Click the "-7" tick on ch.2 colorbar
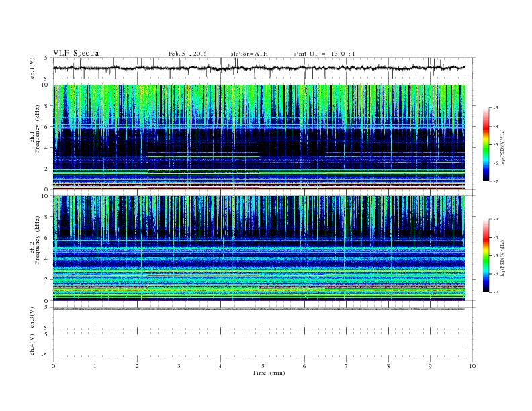The image size is (532, 411). (495, 292)
